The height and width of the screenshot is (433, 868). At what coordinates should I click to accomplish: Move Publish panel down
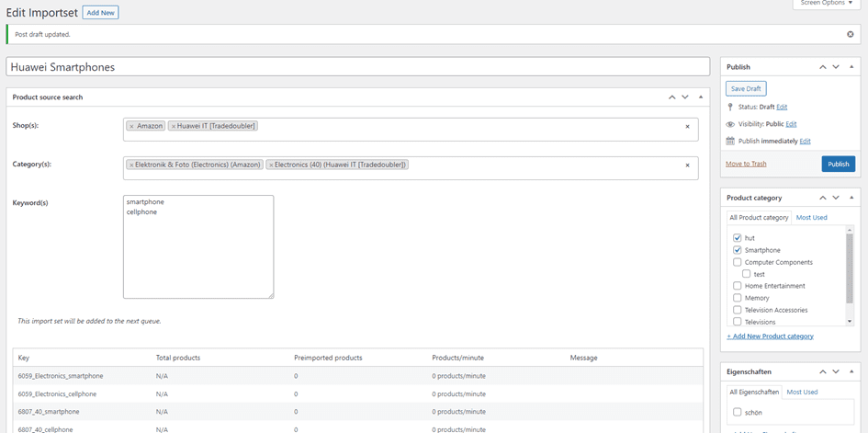(x=836, y=67)
